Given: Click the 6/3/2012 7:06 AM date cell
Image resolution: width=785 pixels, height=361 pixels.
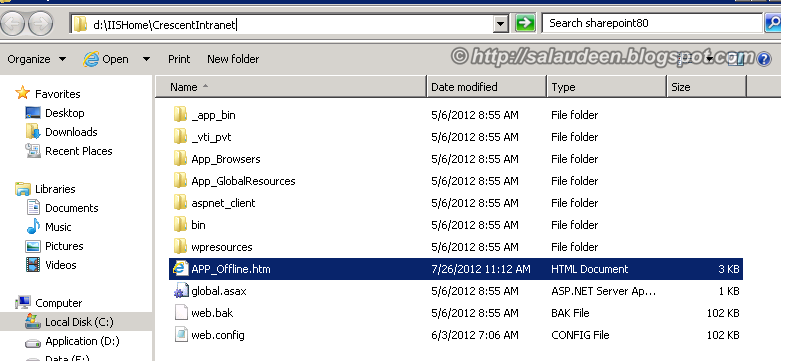Looking at the screenshot, I should point(475,335).
